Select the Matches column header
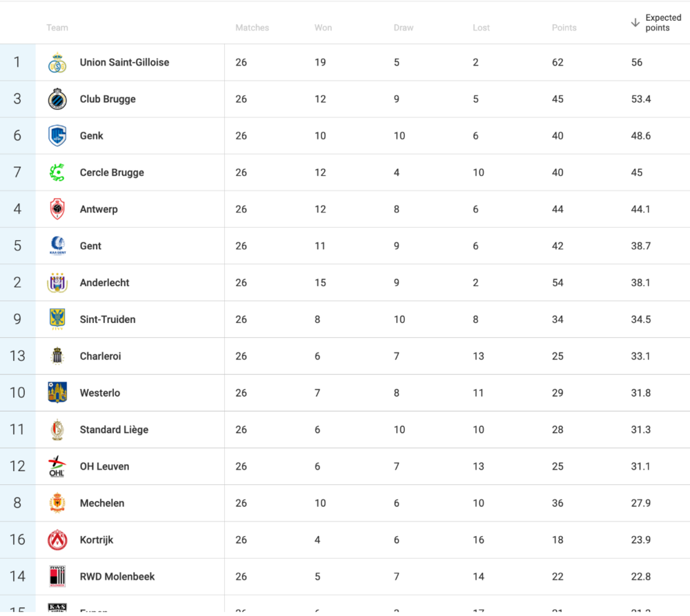This screenshot has width=690, height=616. pos(252,28)
